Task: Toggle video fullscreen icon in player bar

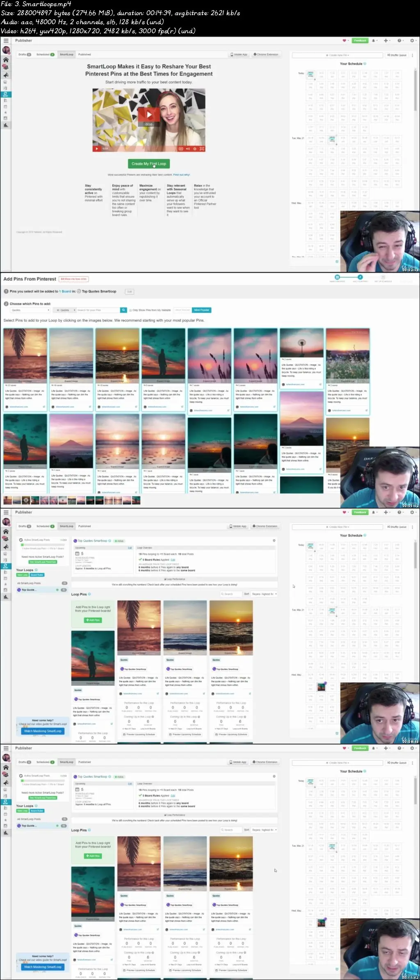Action: [201, 149]
